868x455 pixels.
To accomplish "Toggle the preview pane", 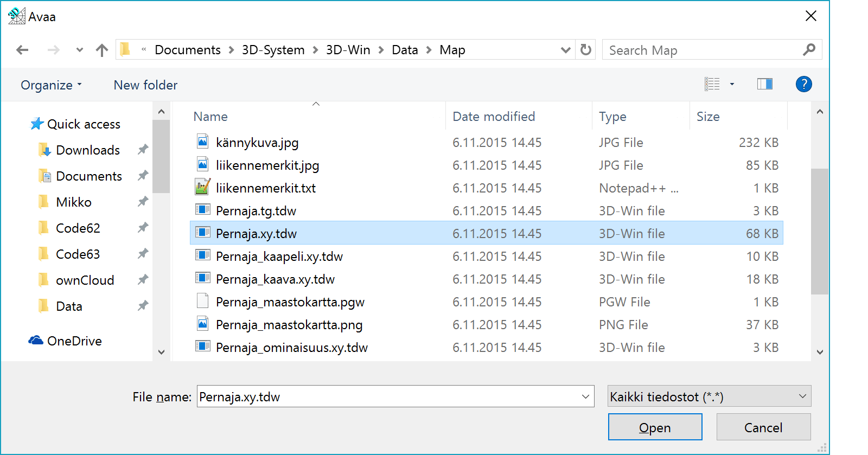I will [x=764, y=84].
